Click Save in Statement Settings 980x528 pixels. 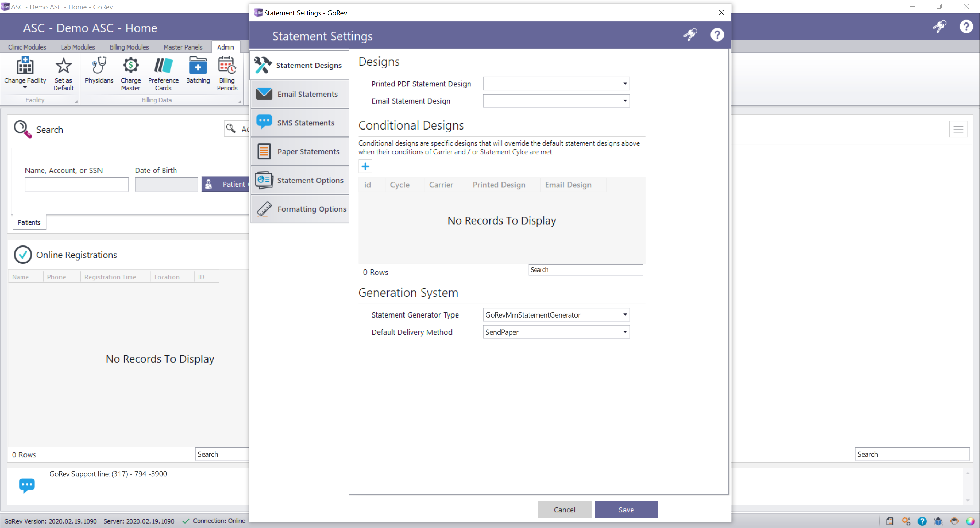click(x=626, y=510)
